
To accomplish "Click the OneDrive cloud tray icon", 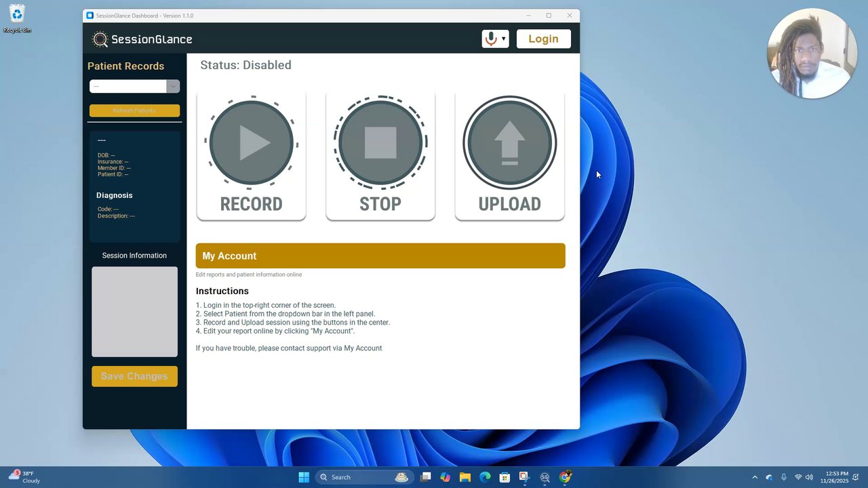I will click(x=769, y=477).
